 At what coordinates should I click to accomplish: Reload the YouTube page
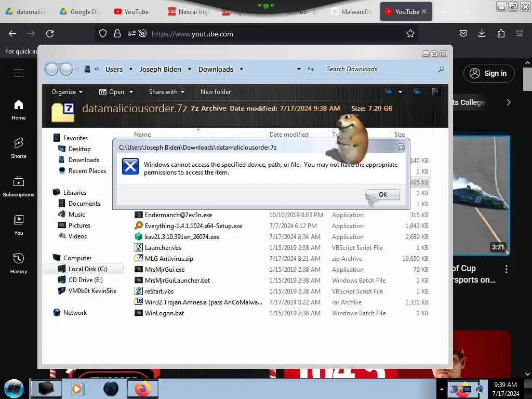coord(50,34)
